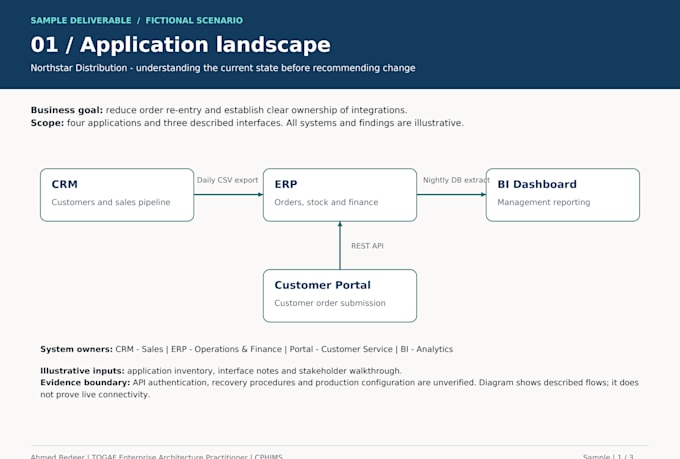Click the "Daily CSV export" connector label
Image resolution: width=680 pixels, height=459 pixels.
[x=227, y=180]
